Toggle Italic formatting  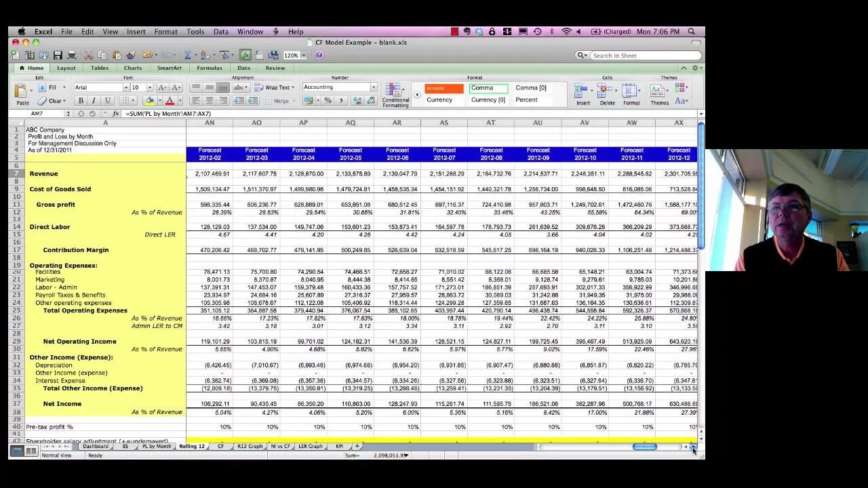tap(94, 100)
